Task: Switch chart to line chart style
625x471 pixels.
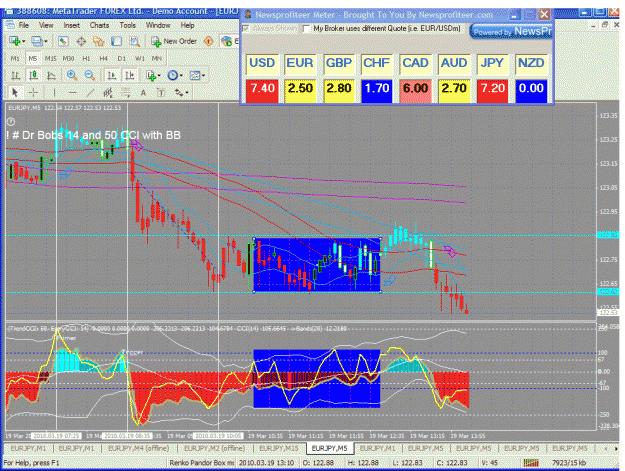Action: tap(51, 75)
